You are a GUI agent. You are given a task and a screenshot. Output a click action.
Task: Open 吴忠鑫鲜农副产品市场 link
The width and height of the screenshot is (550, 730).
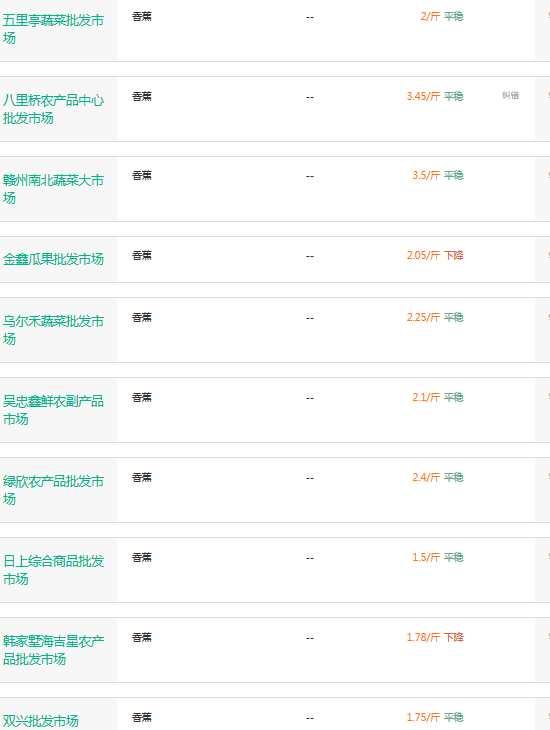(x=53, y=410)
